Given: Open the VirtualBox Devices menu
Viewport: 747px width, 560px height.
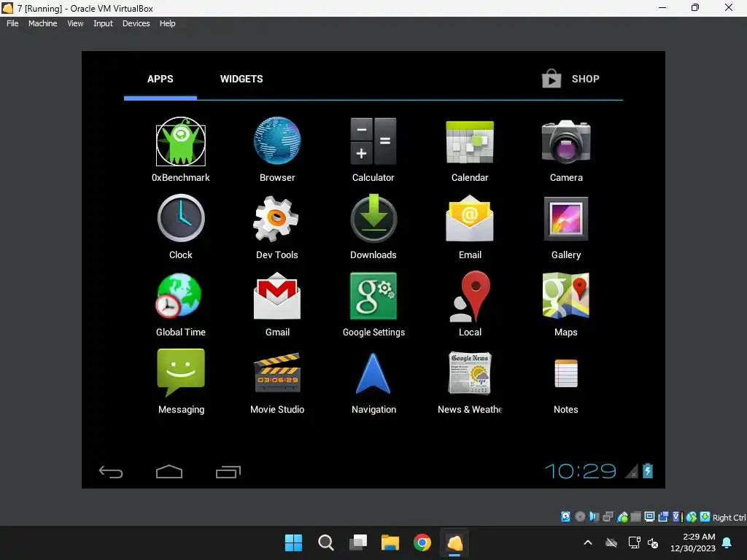Looking at the screenshot, I should click(x=136, y=23).
